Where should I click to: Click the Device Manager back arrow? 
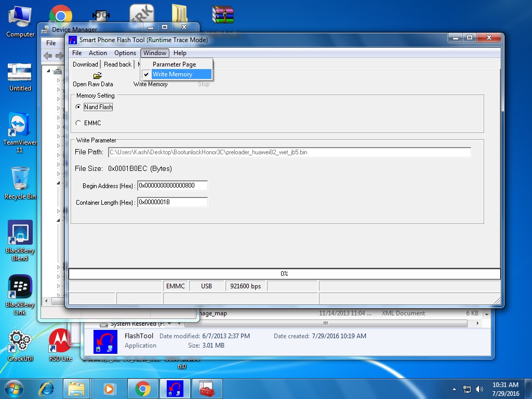pos(48,56)
